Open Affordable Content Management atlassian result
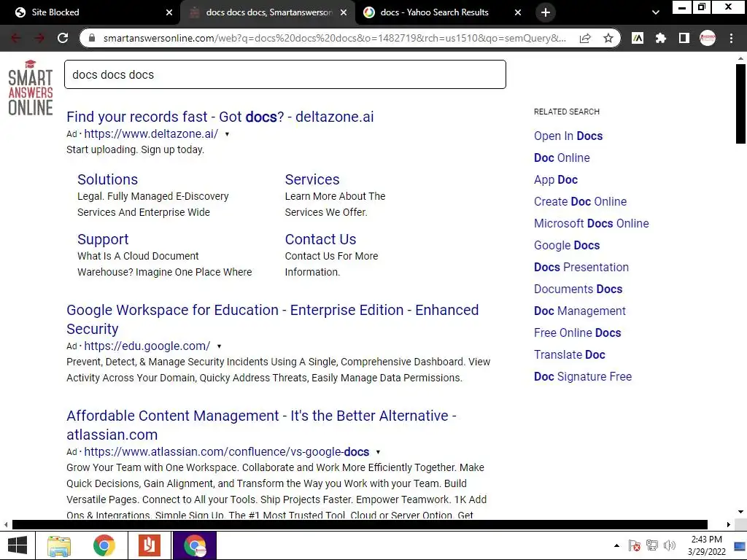This screenshot has width=747, height=560. tap(262, 425)
